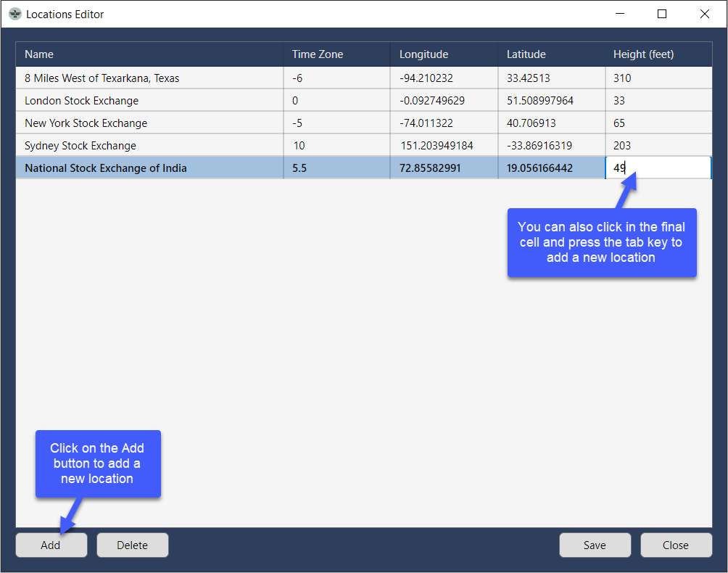Click the Locations Editor app icon
Screen dimensions: 728x573
(x=15, y=15)
